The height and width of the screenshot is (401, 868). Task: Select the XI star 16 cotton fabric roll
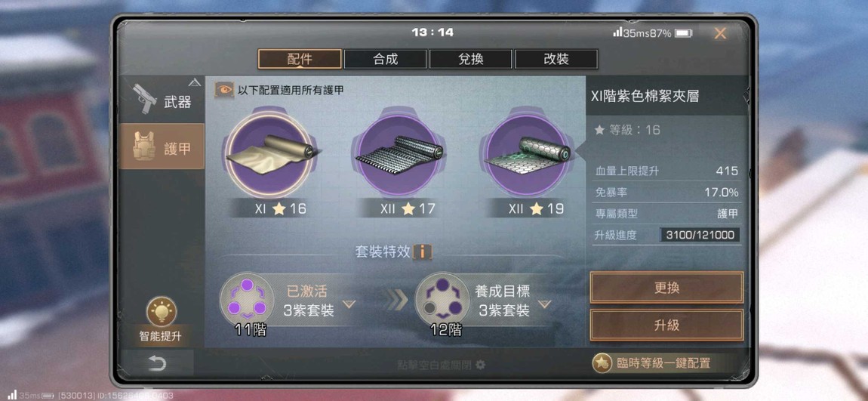click(x=269, y=155)
